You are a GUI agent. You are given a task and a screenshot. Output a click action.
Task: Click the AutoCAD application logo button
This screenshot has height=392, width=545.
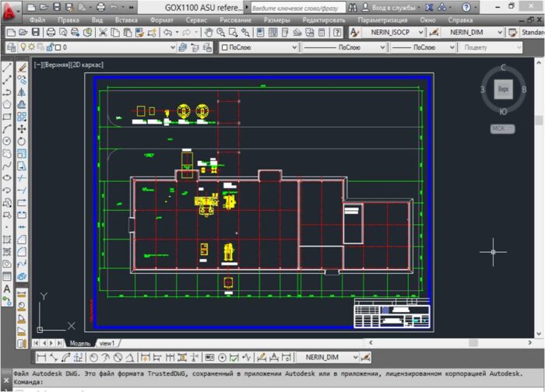(x=9, y=8)
